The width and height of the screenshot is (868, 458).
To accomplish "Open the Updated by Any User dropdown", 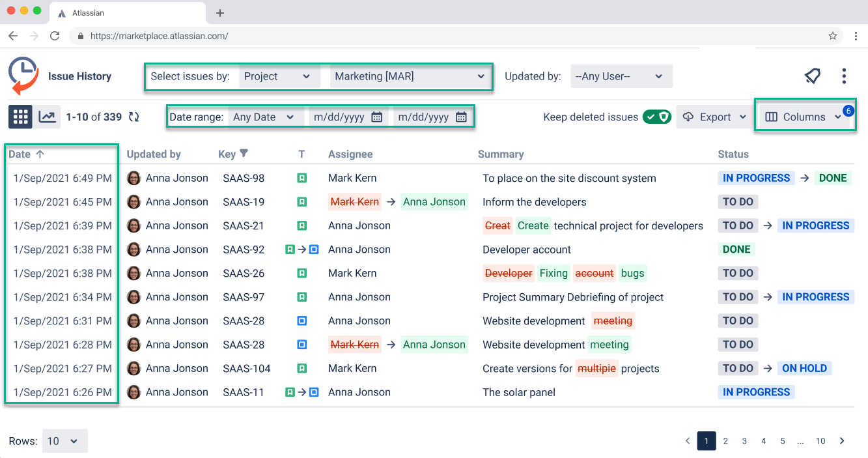I will [x=622, y=76].
